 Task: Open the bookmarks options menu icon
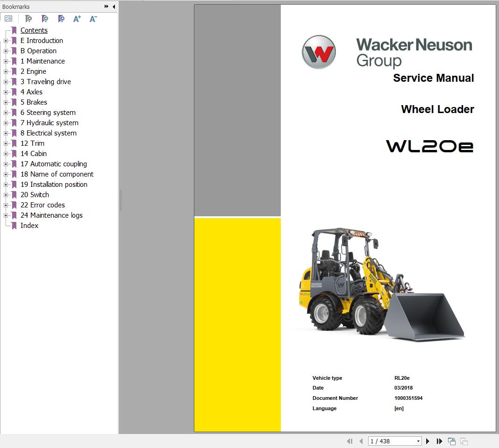pos(8,19)
